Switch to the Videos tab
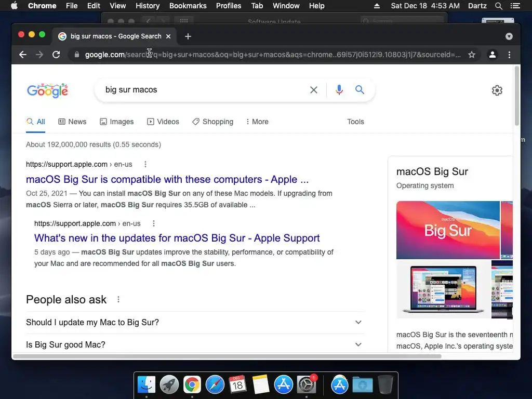This screenshot has width=532, height=399. [x=163, y=122]
